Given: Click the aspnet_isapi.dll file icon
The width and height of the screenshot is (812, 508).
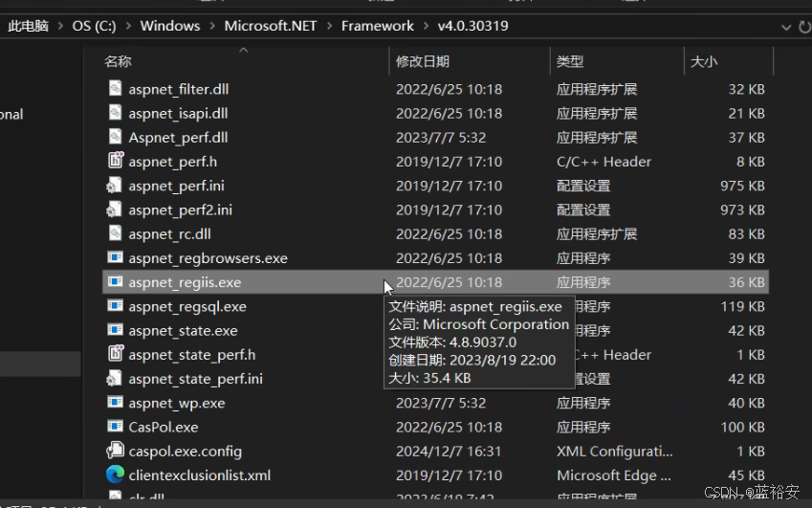Looking at the screenshot, I should click(x=115, y=113).
